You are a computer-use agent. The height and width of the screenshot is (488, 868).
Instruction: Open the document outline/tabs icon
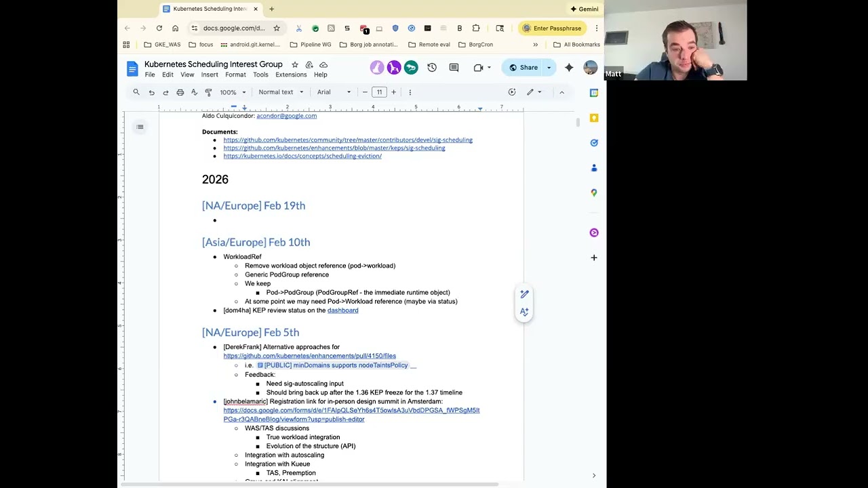140,127
